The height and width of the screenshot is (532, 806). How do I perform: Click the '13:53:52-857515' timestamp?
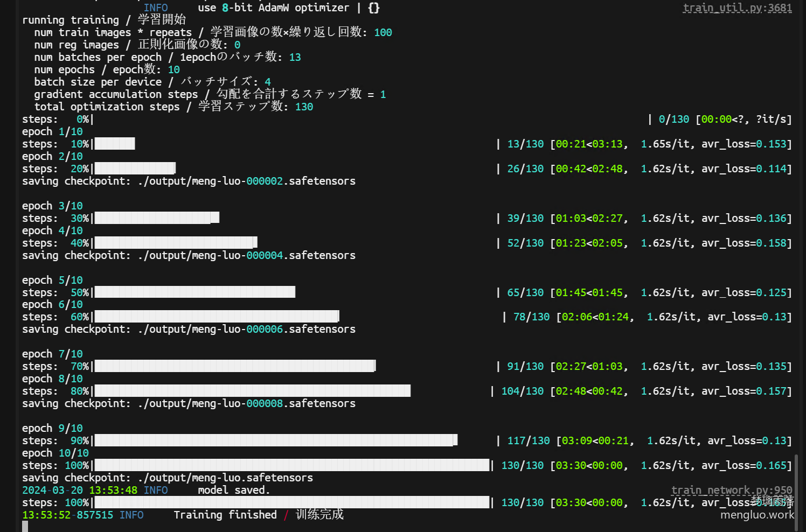click(x=68, y=515)
